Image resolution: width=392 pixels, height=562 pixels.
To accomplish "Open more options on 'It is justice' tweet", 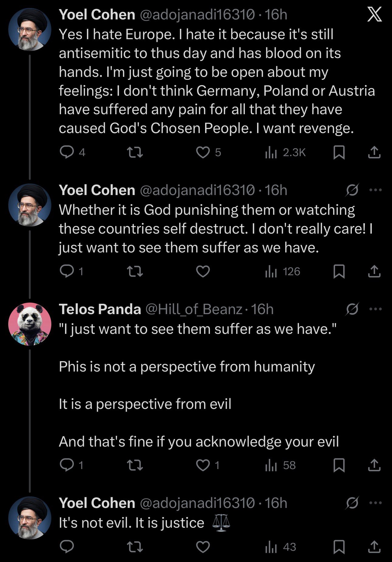I will tap(375, 503).
